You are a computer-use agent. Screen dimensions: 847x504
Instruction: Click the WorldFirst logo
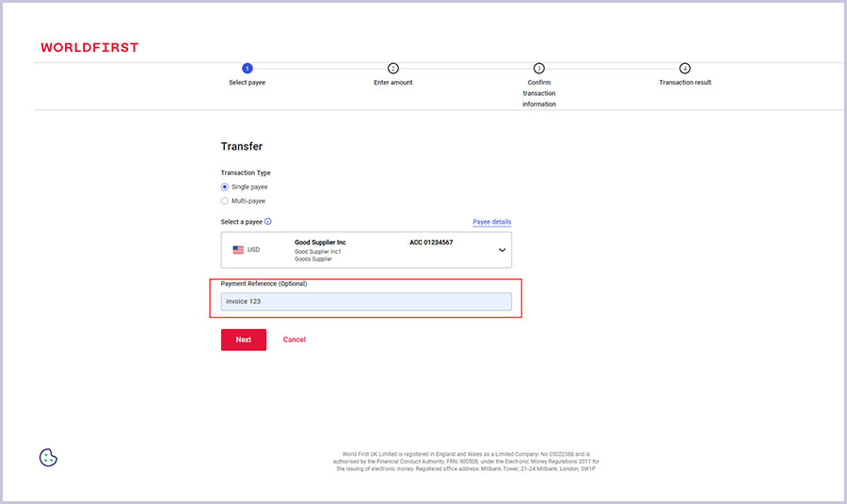pyautogui.click(x=89, y=47)
